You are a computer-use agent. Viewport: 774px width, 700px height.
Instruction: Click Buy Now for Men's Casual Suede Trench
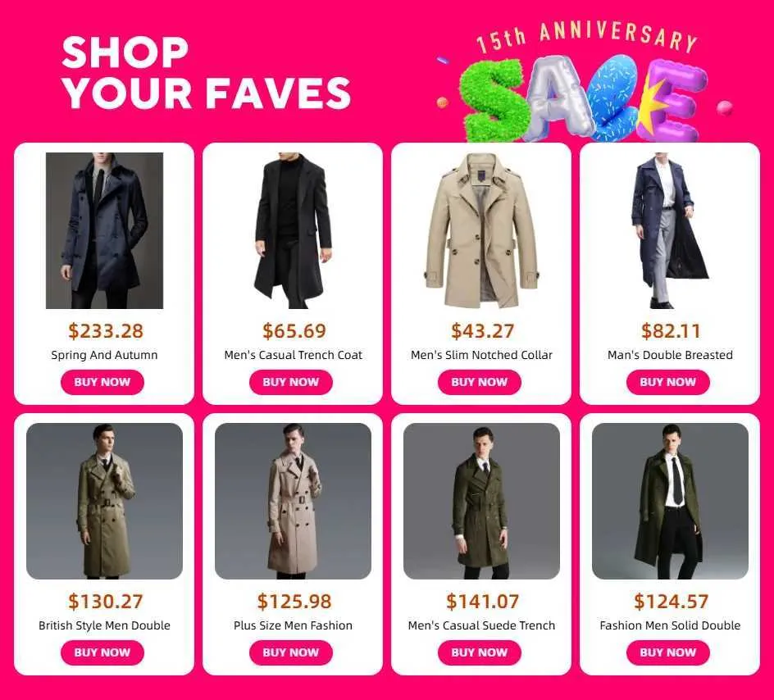tap(480, 652)
